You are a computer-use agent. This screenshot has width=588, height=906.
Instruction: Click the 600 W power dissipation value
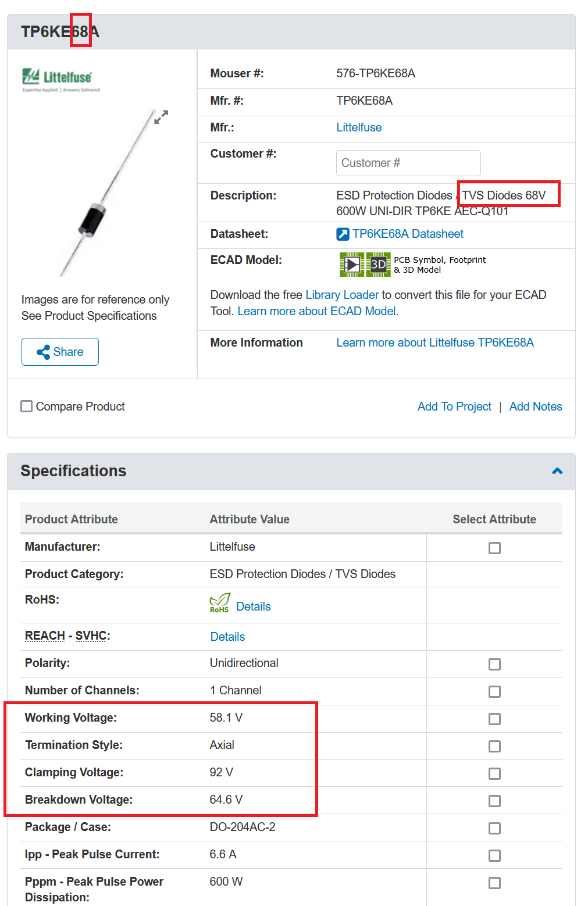click(226, 882)
